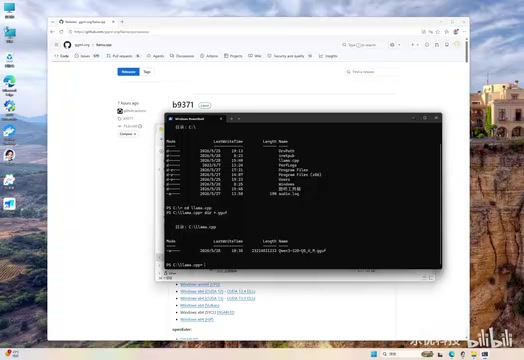Open the SYCL DISABLED link

[226, 313]
